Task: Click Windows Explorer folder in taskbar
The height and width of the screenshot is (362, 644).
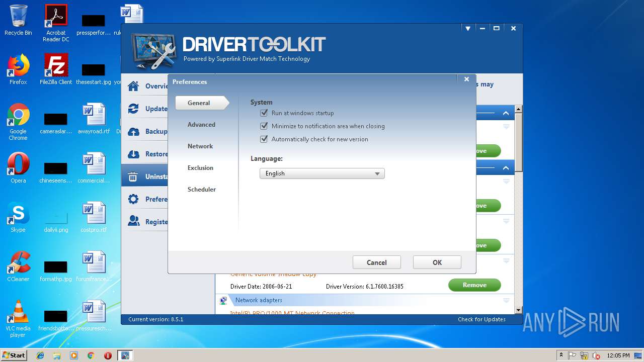Action: tap(57, 355)
